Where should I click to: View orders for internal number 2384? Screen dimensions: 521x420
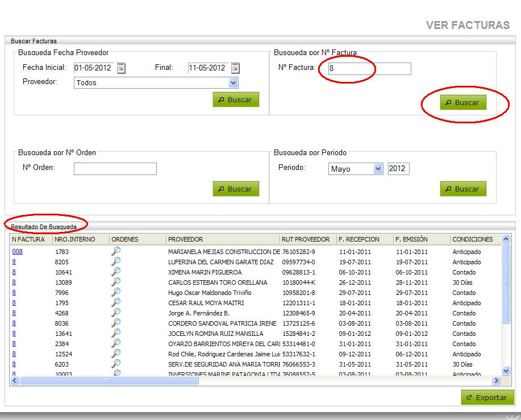point(116,344)
